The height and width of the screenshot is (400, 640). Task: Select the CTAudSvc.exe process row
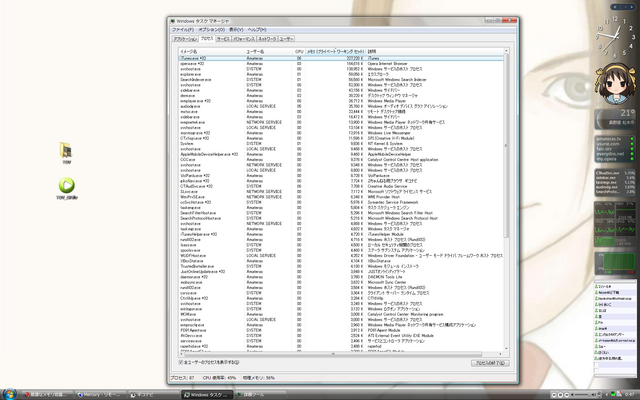pyautogui.click(x=341, y=186)
